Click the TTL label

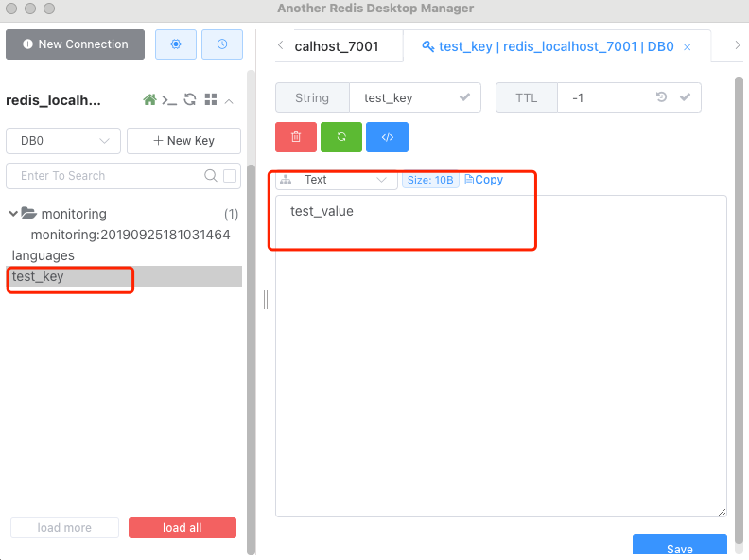(x=527, y=98)
